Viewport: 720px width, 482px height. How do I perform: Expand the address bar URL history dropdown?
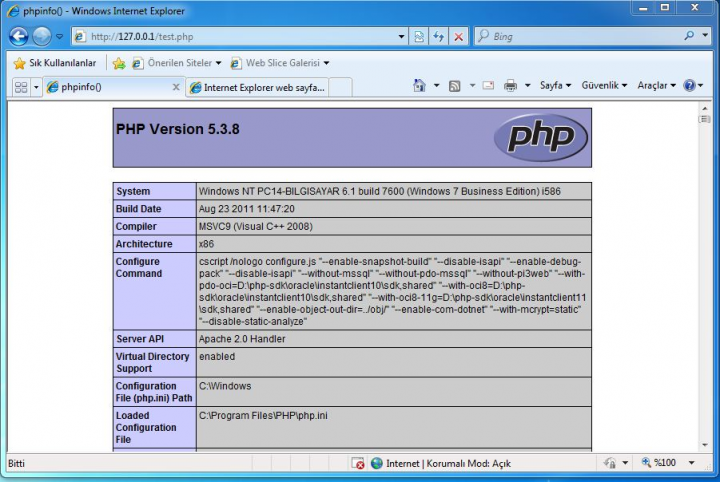401,37
